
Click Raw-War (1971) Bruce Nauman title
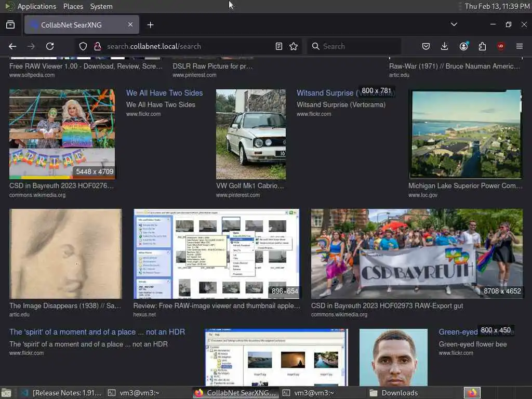pyautogui.click(x=455, y=66)
